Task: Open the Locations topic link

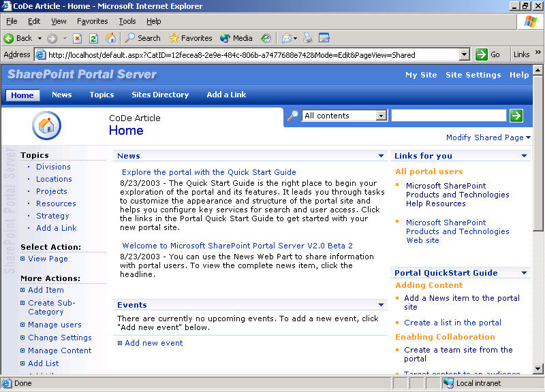Action: coord(54,179)
